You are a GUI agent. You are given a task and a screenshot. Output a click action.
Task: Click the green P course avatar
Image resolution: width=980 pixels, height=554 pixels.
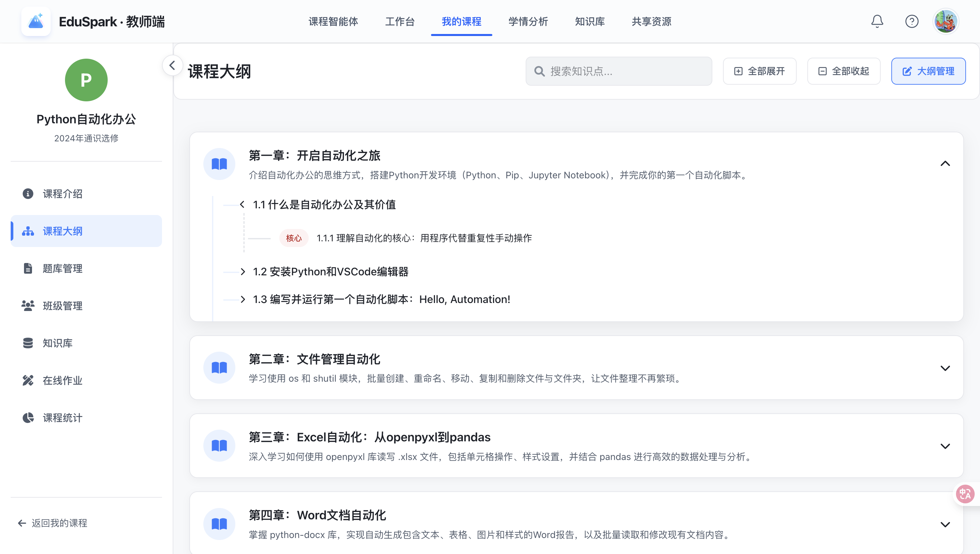click(x=86, y=80)
